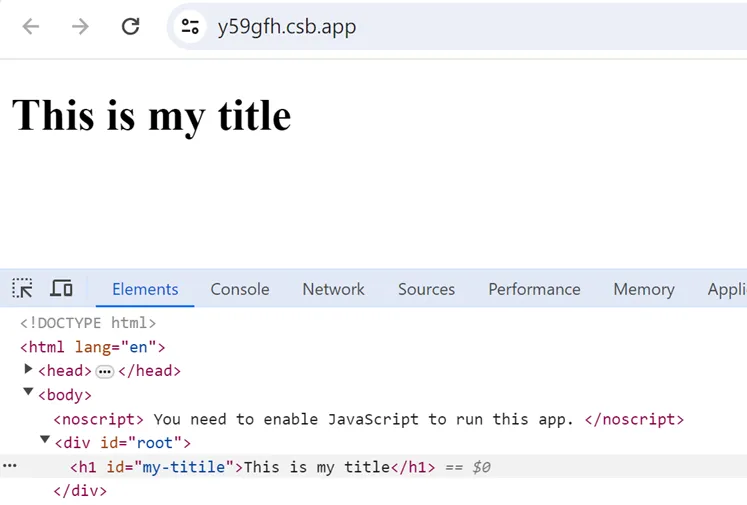Open site information icon in address bar
747x505 pixels.
pos(190,27)
